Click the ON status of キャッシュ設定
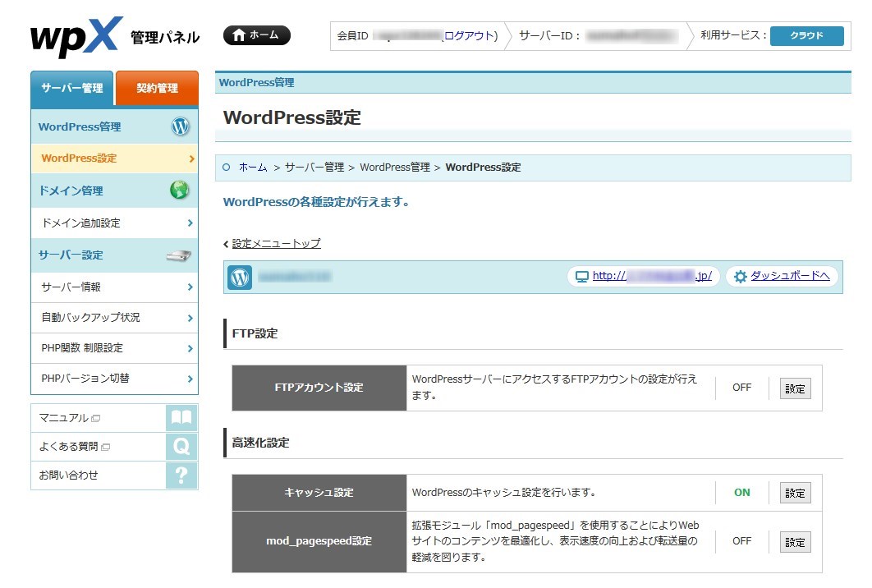872x588 pixels. [742, 492]
